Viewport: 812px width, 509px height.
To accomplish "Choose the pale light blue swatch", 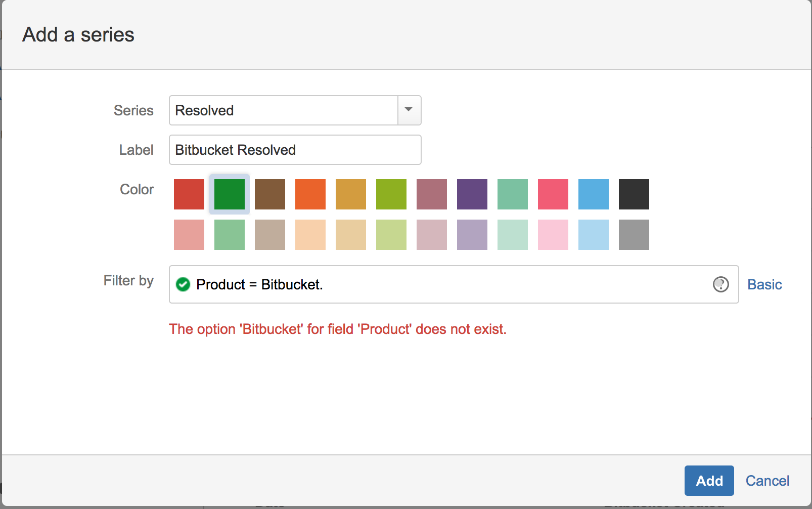I will [594, 235].
